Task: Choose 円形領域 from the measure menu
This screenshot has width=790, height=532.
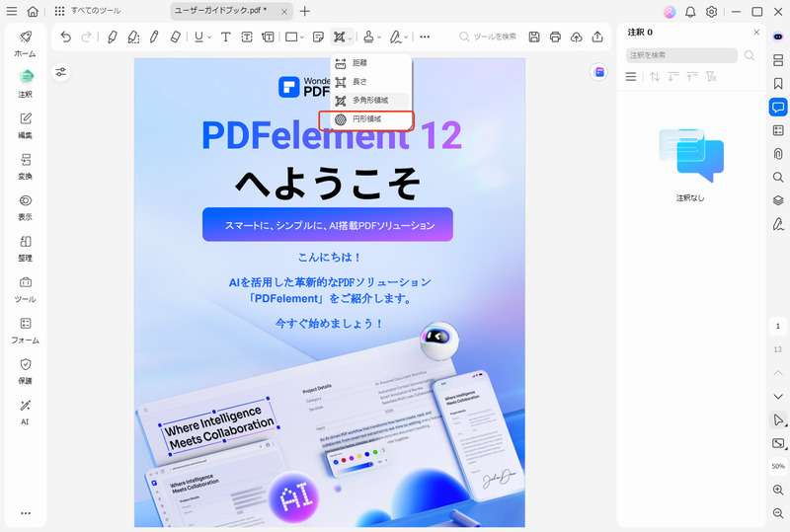Action: [371, 118]
